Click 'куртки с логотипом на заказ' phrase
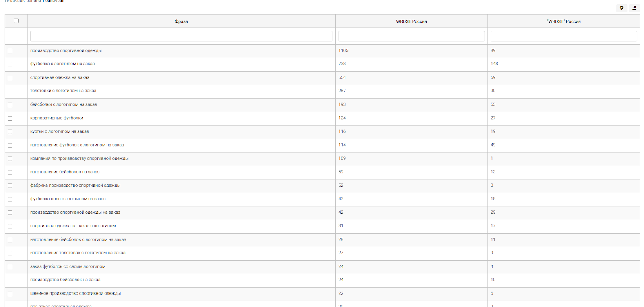 pyautogui.click(x=60, y=131)
